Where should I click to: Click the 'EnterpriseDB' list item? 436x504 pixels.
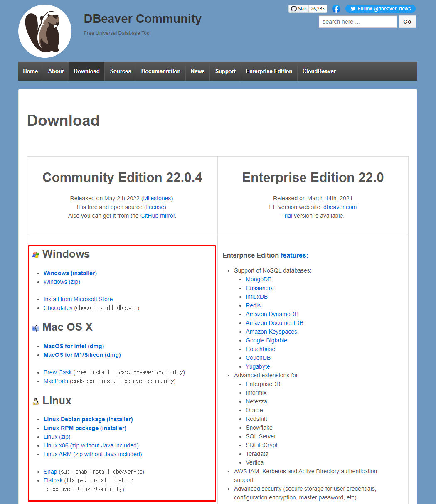click(263, 384)
